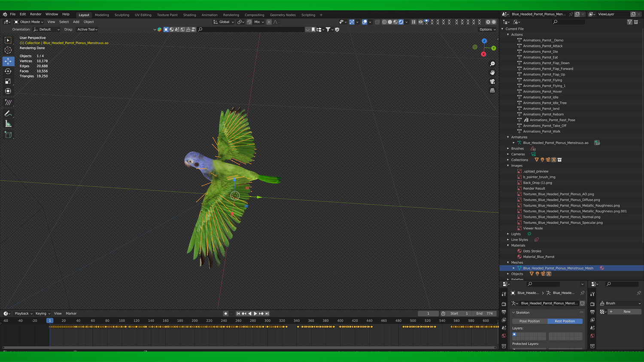This screenshot has height=362, width=644.
Task: Select the Measure tool
Action: click(8, 124)
